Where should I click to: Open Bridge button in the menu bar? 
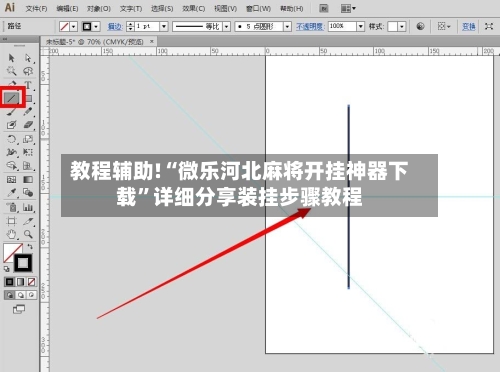324,8
